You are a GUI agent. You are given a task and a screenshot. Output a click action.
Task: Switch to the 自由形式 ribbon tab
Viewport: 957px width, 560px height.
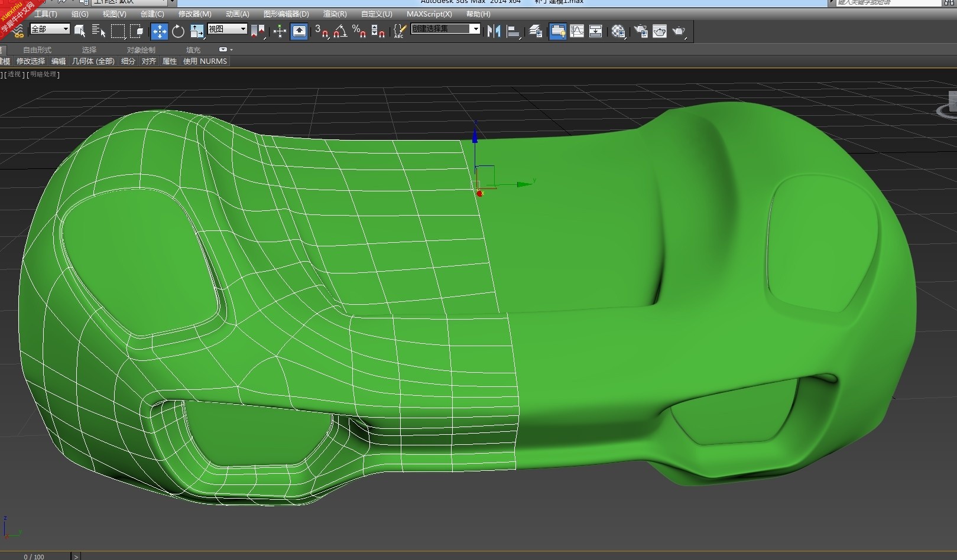coord(37,50)
